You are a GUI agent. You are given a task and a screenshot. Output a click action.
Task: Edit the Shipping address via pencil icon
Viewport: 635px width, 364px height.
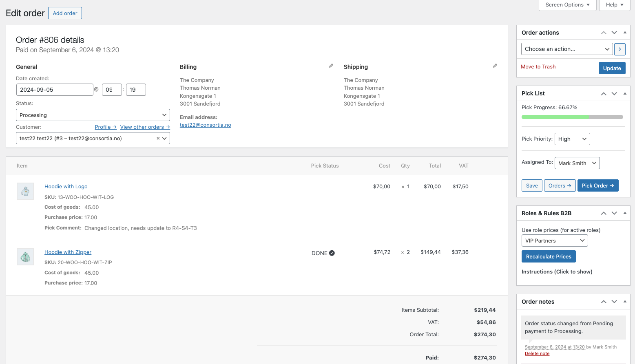pyautogui.click(x=495, y=65)
